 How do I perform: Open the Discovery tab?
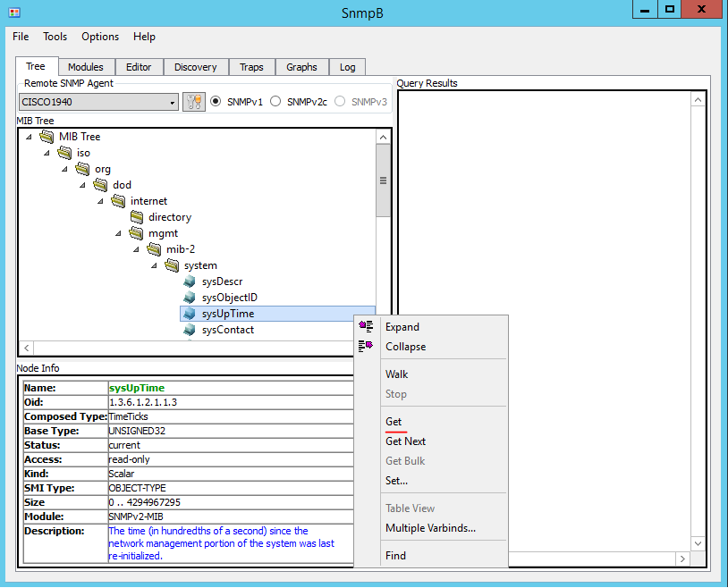[x=195, y=66]
